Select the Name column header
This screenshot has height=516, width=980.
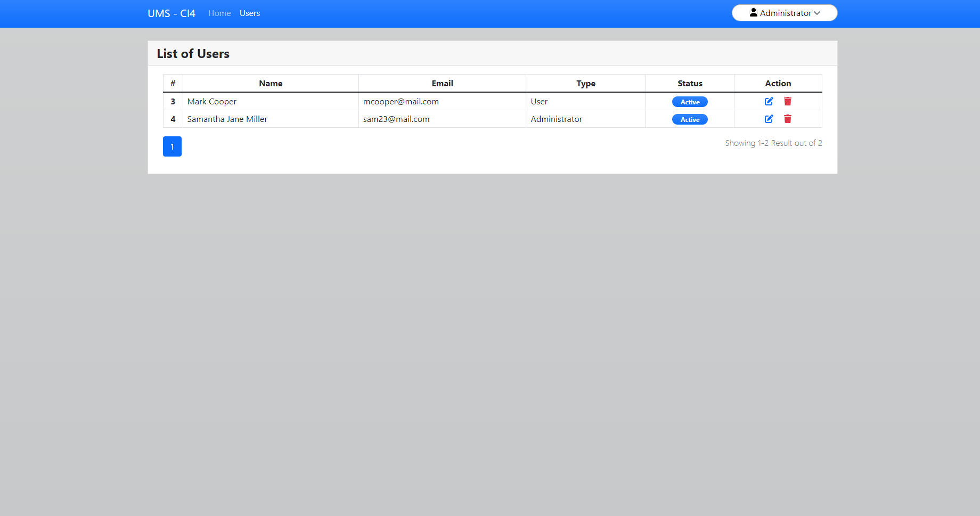pyautogui.click(x=271, y=83)
